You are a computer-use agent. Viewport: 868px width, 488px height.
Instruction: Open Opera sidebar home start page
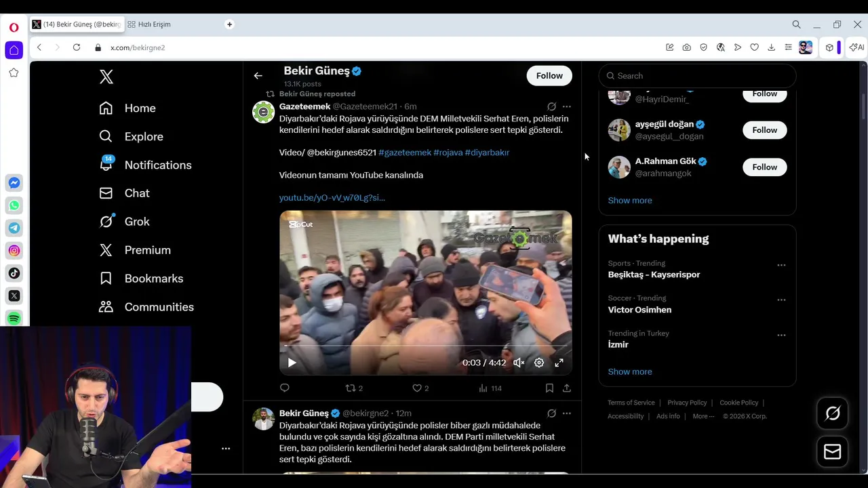(14, 50)
